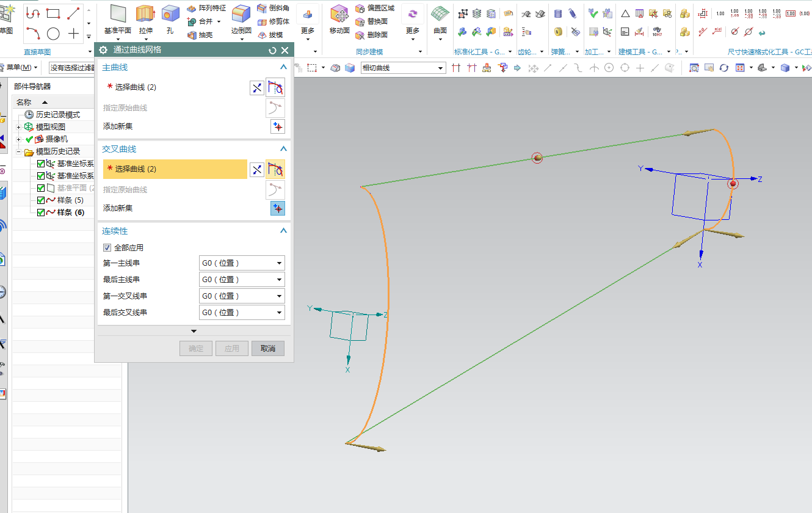This screenshot has width=812, height=513.
Task: Select the arc sketch tool
Action: coord(33,34)
